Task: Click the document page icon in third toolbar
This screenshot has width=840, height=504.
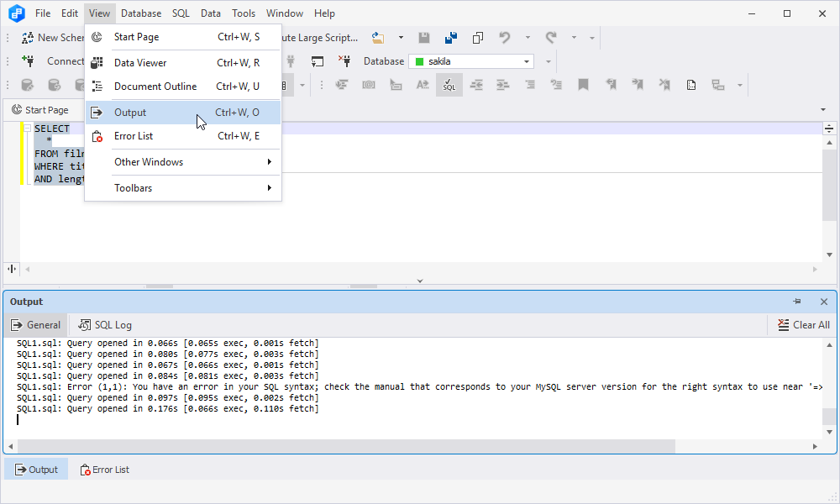Action: [691, 85]
